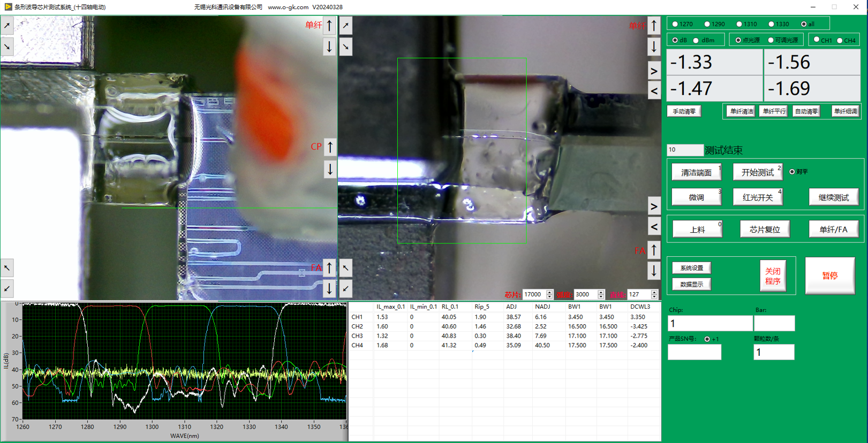Increment the 直线 value with the up spinner

[x=654, y=292]
